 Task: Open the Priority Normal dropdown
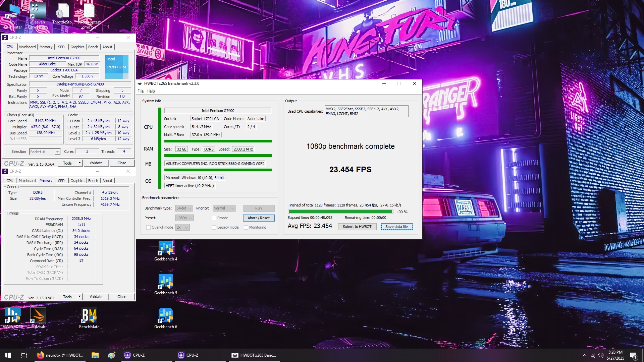tap(224, 208)
